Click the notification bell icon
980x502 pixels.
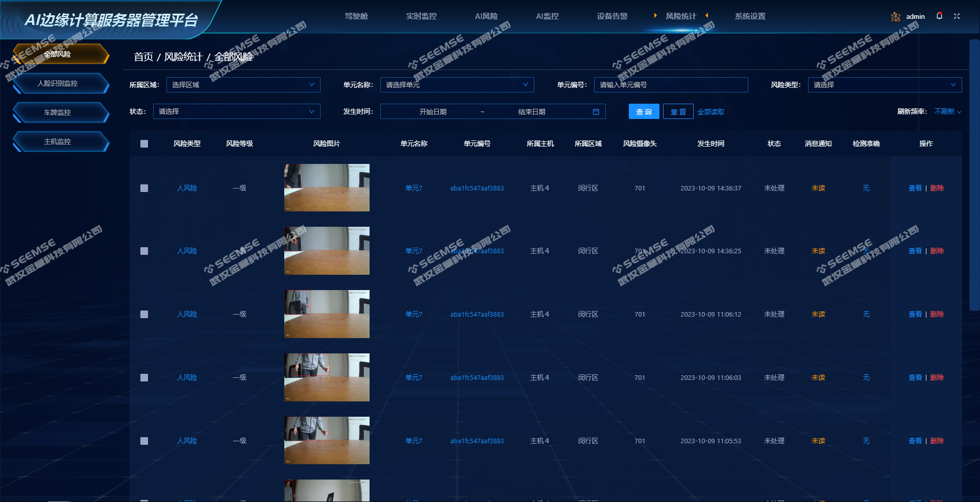pyautogui.click(x=939, y=16)
